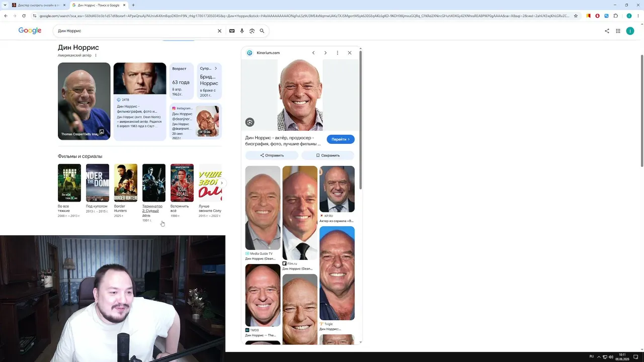The image size is (644, 362).
Task: Go to the Google logo homepage
Action: [x=30, y=31]
